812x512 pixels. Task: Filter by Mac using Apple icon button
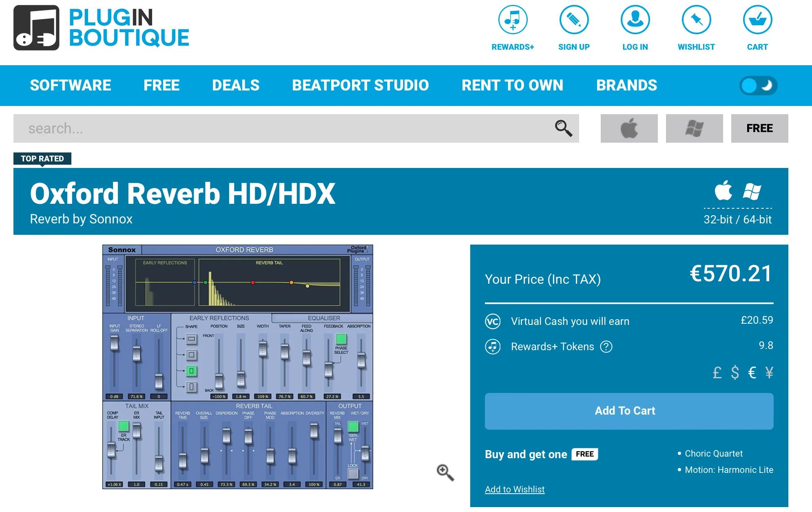[x=629, y=128]
